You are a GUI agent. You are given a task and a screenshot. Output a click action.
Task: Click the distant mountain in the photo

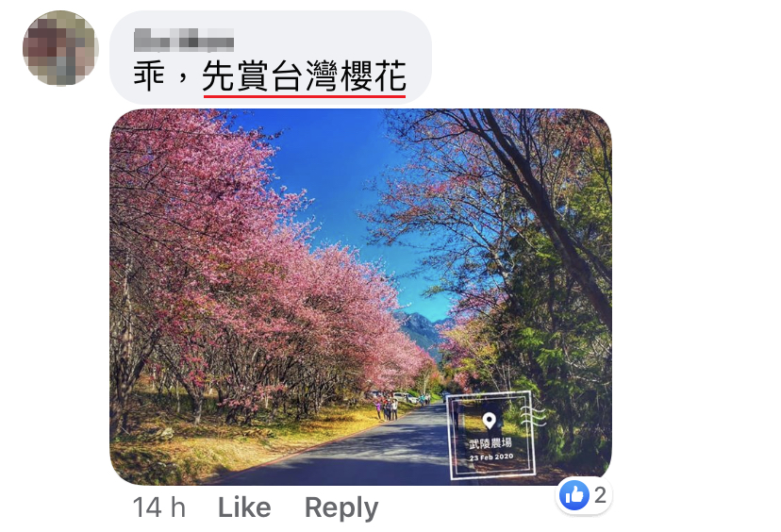(422, 330)
